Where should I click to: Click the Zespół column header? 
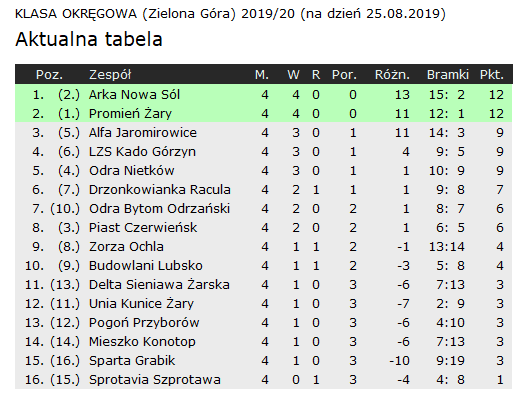pos(110,75)
